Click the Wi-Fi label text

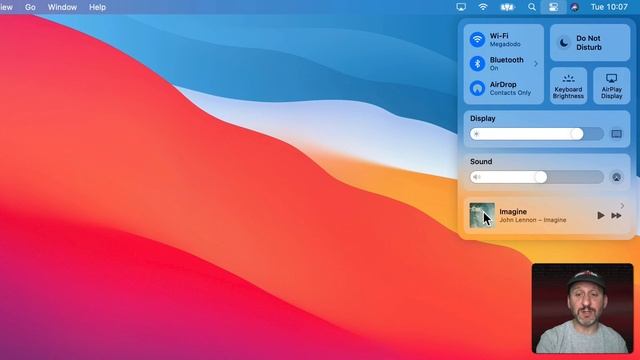499,36
